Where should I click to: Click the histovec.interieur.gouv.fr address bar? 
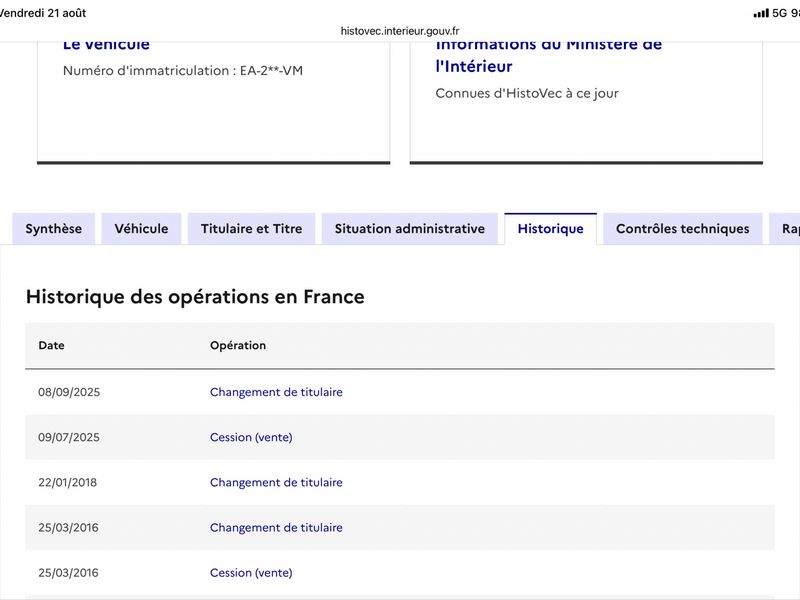point(400,31)
